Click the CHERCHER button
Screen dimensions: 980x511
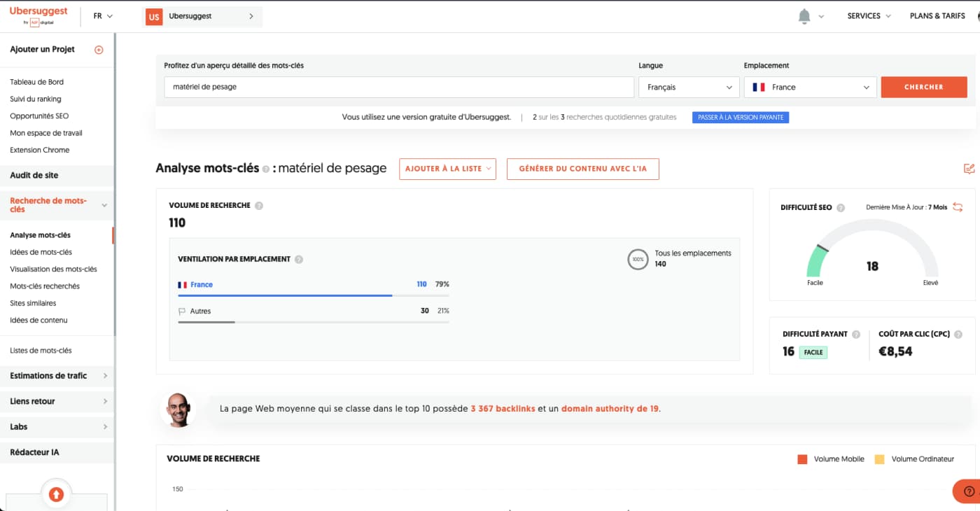(924, 87)
